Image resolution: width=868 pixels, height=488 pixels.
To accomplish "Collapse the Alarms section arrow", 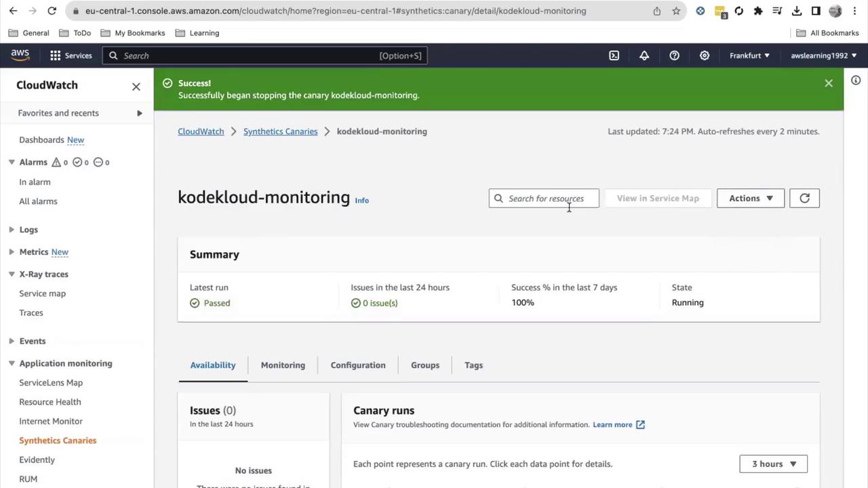I will tap(12, 162).
